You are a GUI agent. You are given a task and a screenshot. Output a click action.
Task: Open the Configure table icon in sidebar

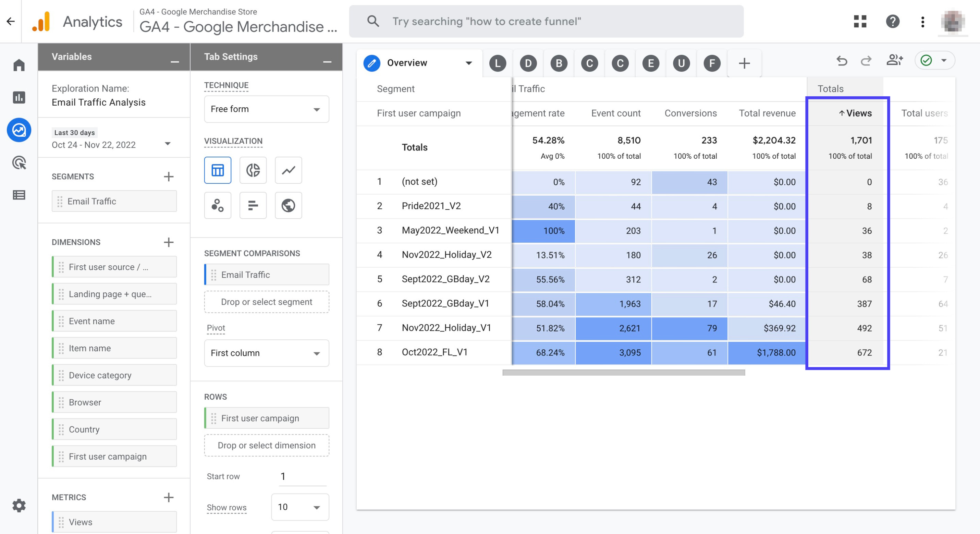coord(19,195)
